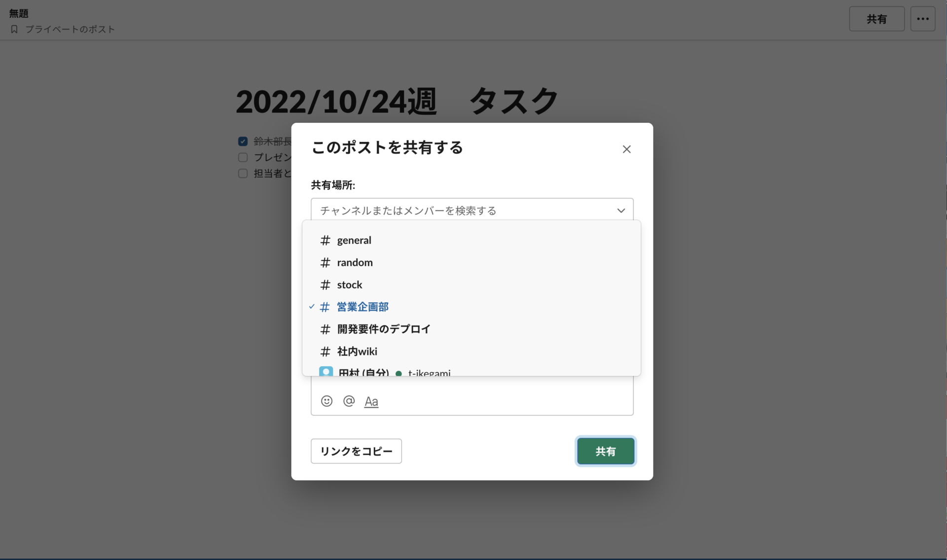Toggle off the checkmark for 営業企画部
The height and width of the screenshot is (560, 947).
[312, 306]
